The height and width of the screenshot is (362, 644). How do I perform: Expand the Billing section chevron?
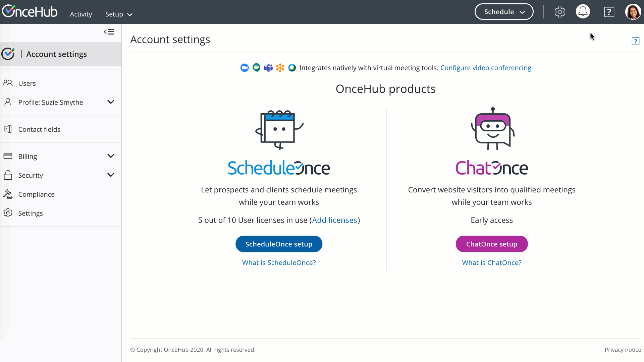[x=111, y=156]
